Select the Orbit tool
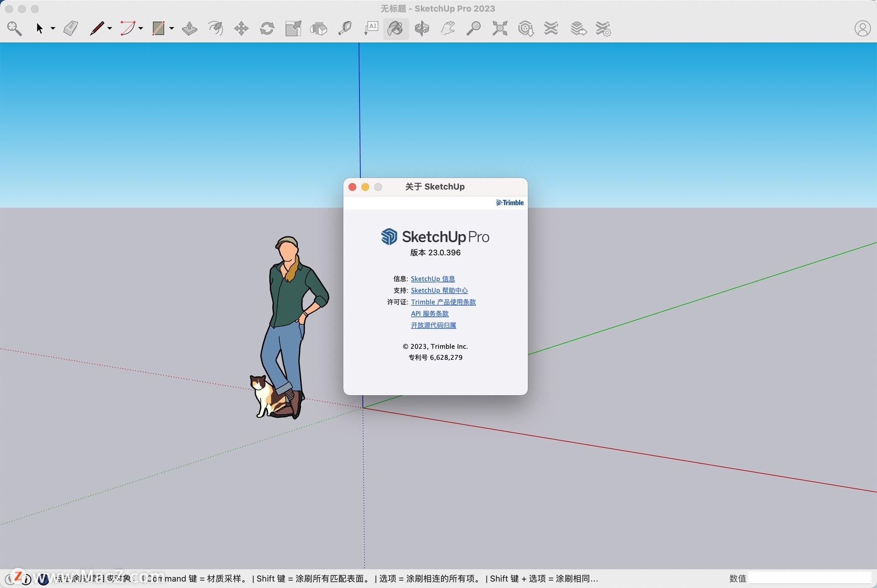877x588 pixels. 422,28
